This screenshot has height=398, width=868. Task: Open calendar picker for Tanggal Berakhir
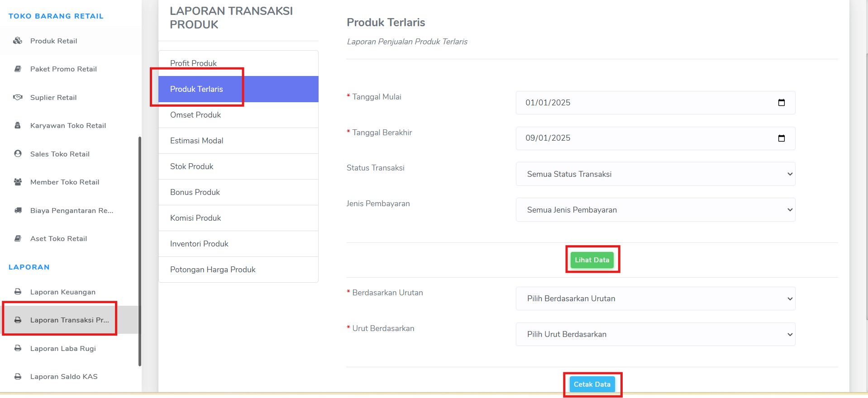[x=781, y=138]
